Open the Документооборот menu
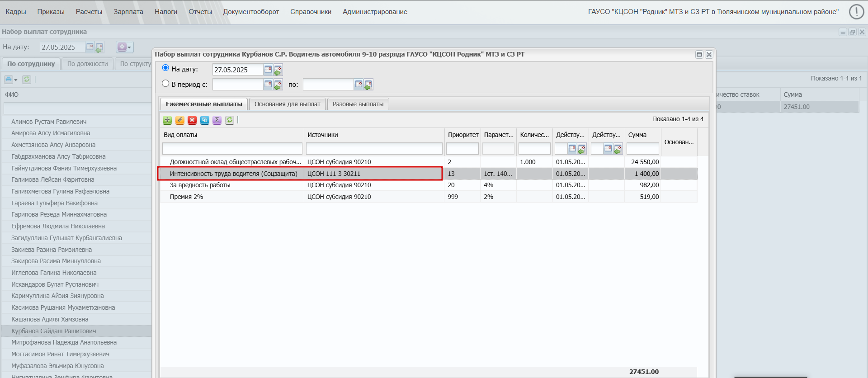This screenshot has height=378, width=868. tap(251, 12)
